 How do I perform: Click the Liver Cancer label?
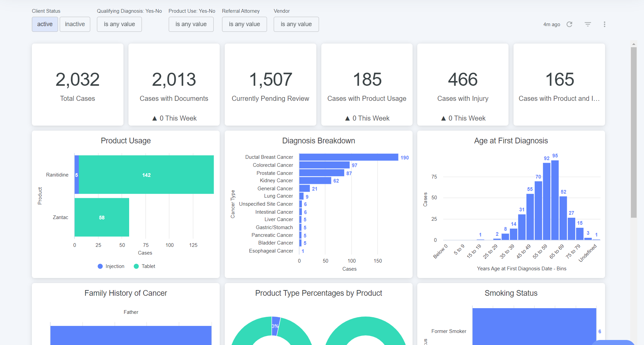pos(279,219)
